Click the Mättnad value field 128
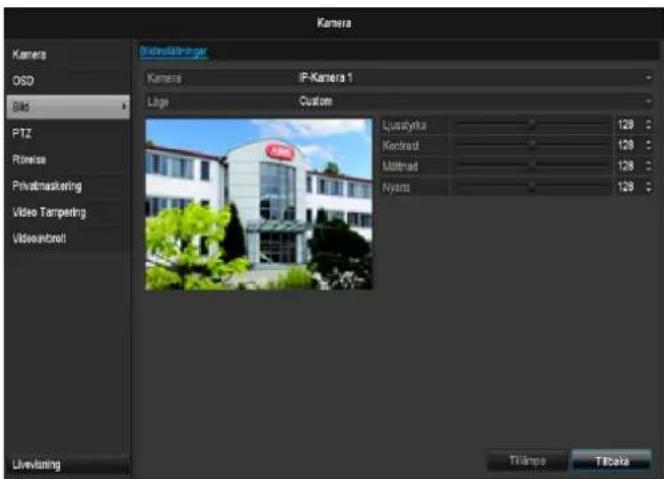The width and height of the screenshot is (664, 479). pos(628,166)
